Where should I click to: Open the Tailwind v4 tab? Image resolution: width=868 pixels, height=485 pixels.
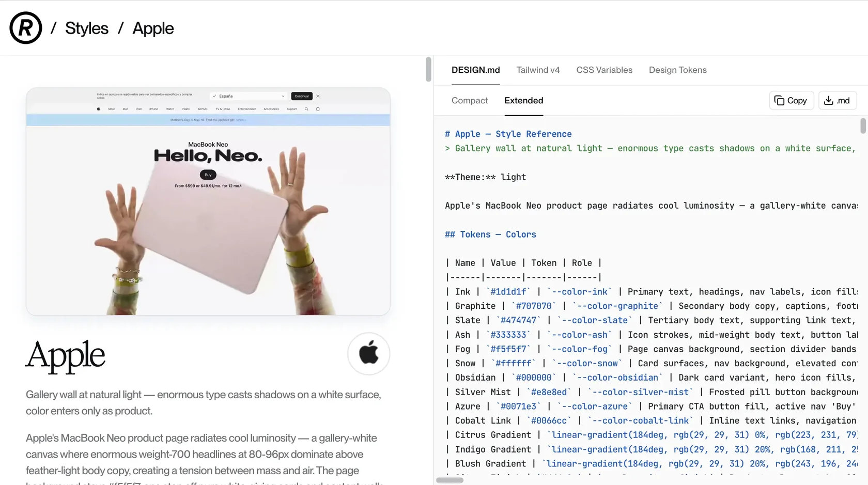tap(538, 70)
